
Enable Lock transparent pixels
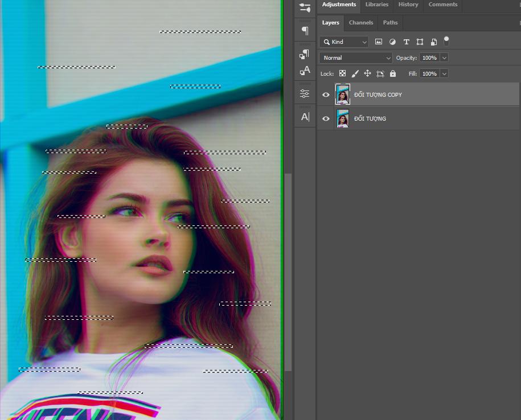pyautogui.click(x=342, y=73)
